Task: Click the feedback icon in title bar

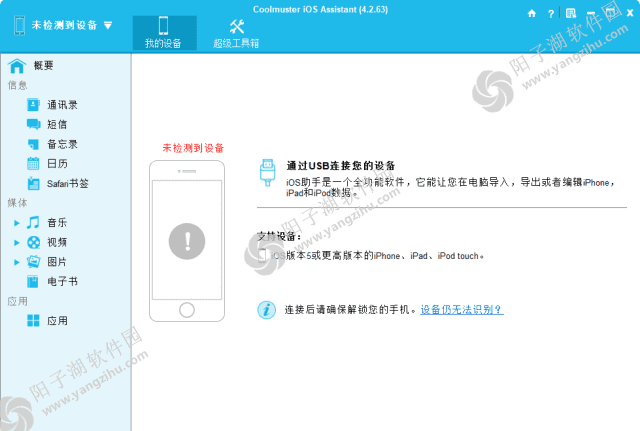Action: tap(571, 13)
